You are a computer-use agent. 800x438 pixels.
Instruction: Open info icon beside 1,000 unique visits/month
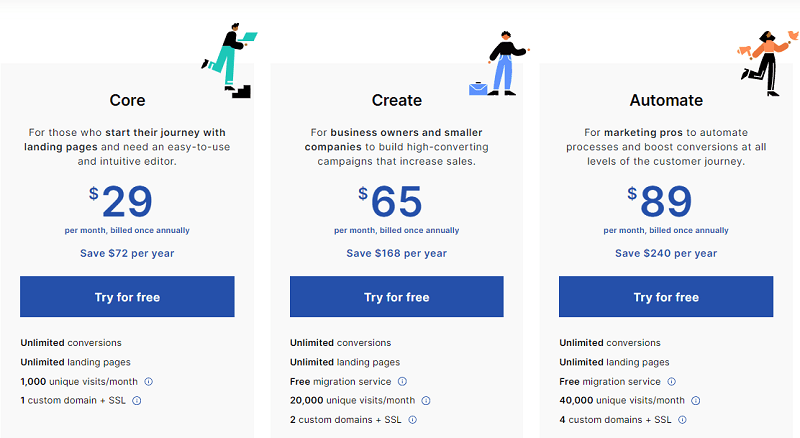pos(148,381)
